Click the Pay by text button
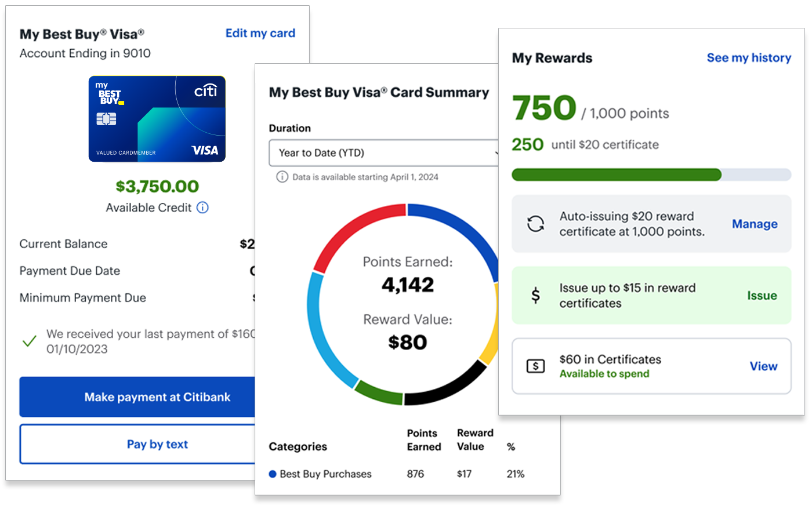812x513 pixels. (x=137, y=444)
